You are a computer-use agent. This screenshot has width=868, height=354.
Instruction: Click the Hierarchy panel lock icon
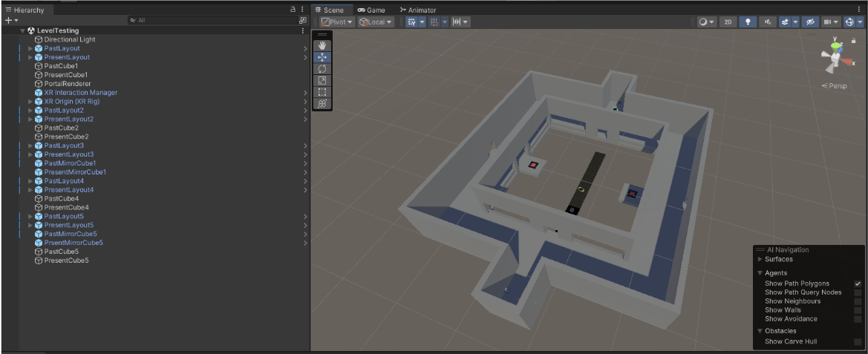pos(293,10)
